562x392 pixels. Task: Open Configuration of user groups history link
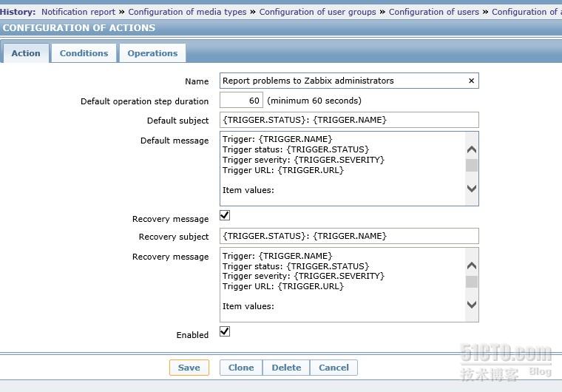(x=317, y=12)
